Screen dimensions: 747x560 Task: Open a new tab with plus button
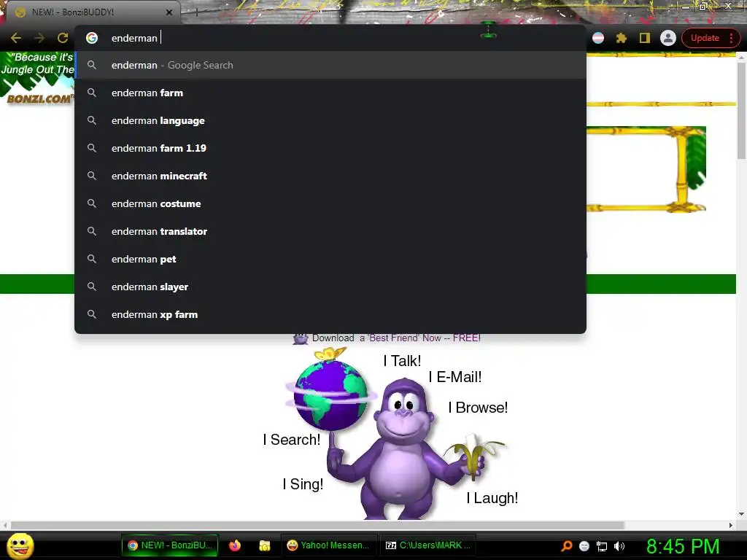click(196, 12)
